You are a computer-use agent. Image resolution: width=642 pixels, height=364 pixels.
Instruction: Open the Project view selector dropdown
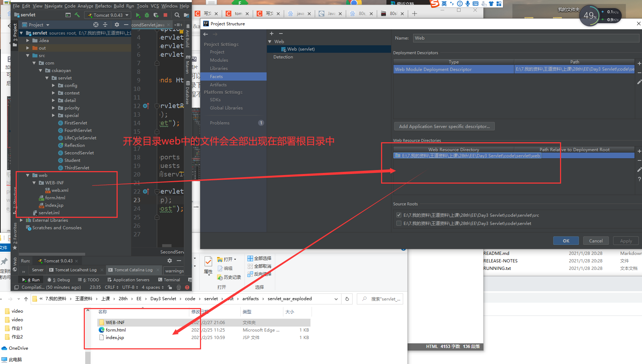click(36, 25)
